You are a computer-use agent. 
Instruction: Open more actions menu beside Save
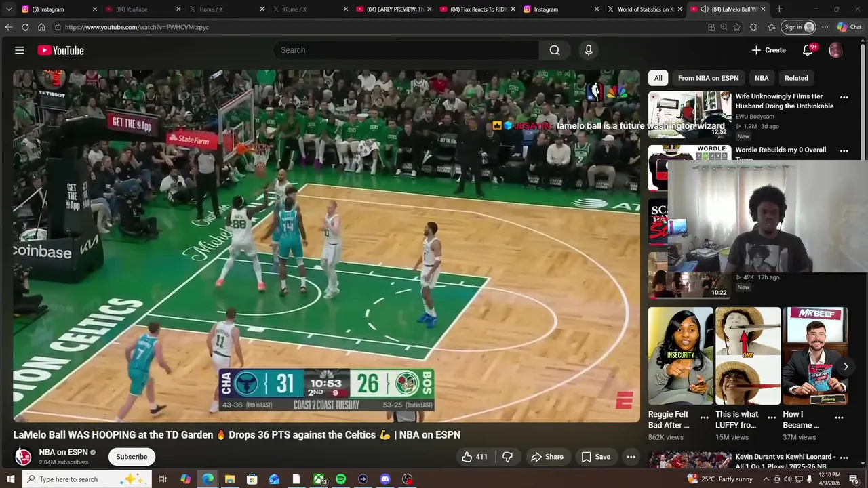[x=631, y=457]
